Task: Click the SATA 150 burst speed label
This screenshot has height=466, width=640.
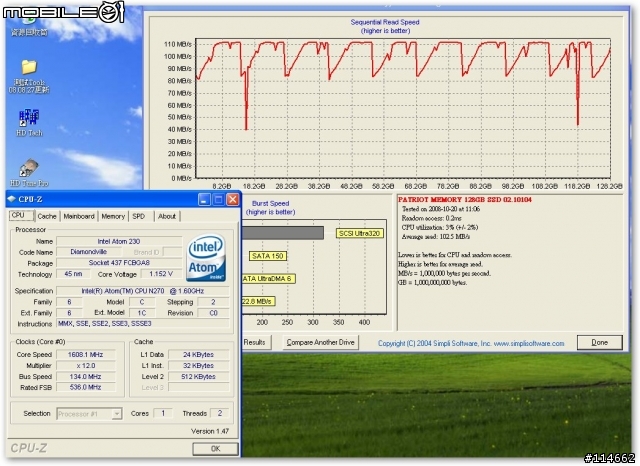Action: pyautogui.click(x=267, y=256)
